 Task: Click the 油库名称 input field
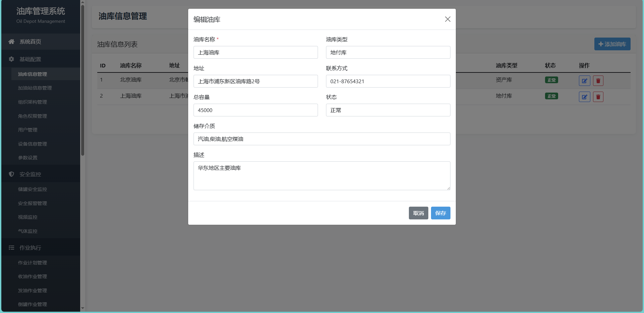[x=255, y=52]
